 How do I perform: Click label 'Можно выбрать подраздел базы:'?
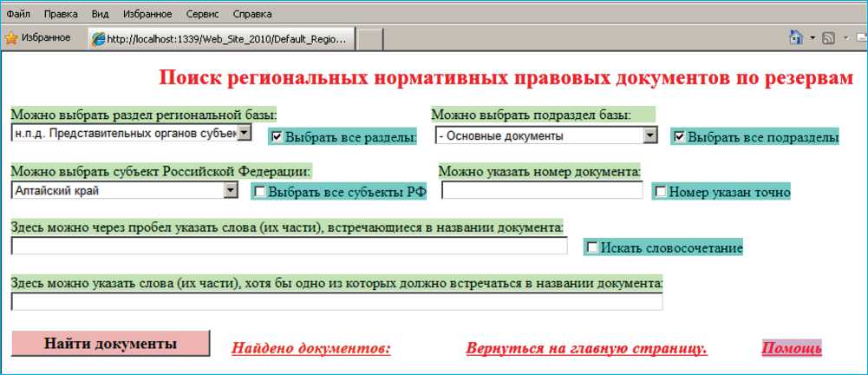pos(531,115)
